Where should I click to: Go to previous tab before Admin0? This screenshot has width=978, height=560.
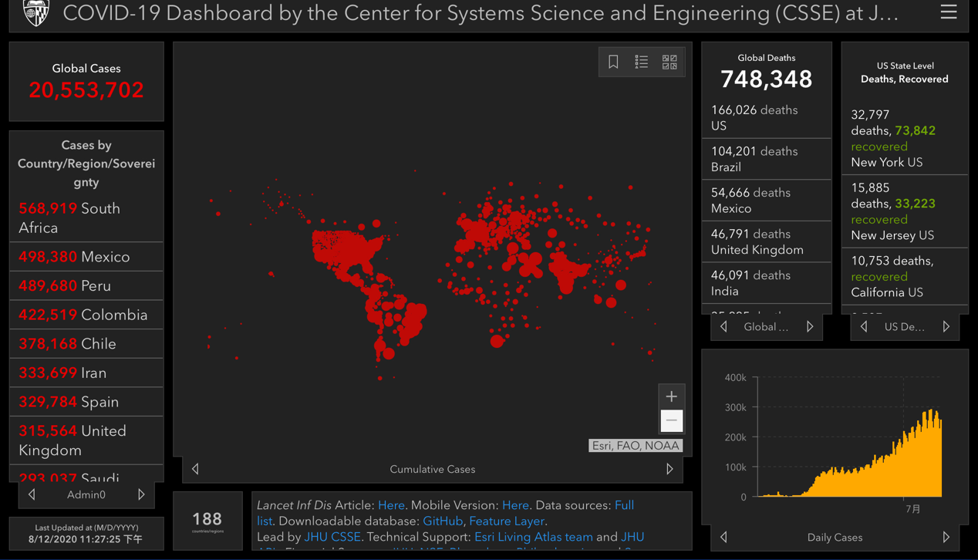coord(32,494)
